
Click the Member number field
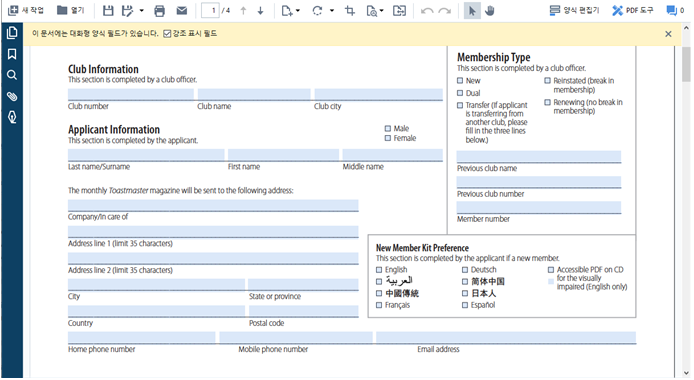(539, 207)
